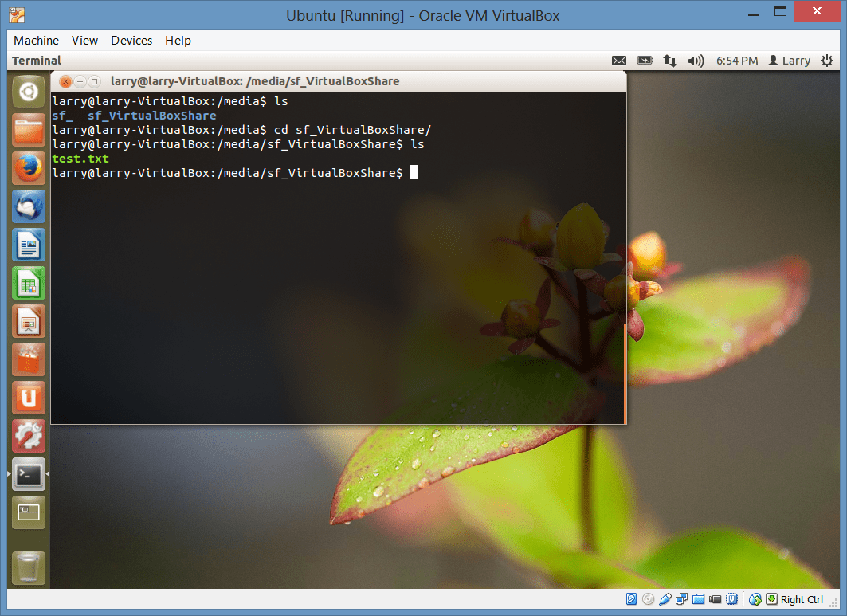Click the Right Ctrl host key label
847x616 pixels.
[x=802, y=599]
